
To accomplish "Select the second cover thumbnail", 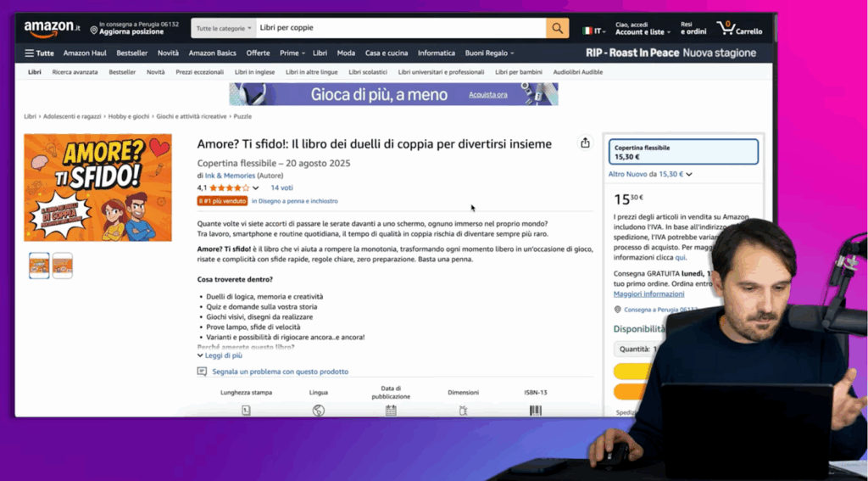I will coord(63,266).
